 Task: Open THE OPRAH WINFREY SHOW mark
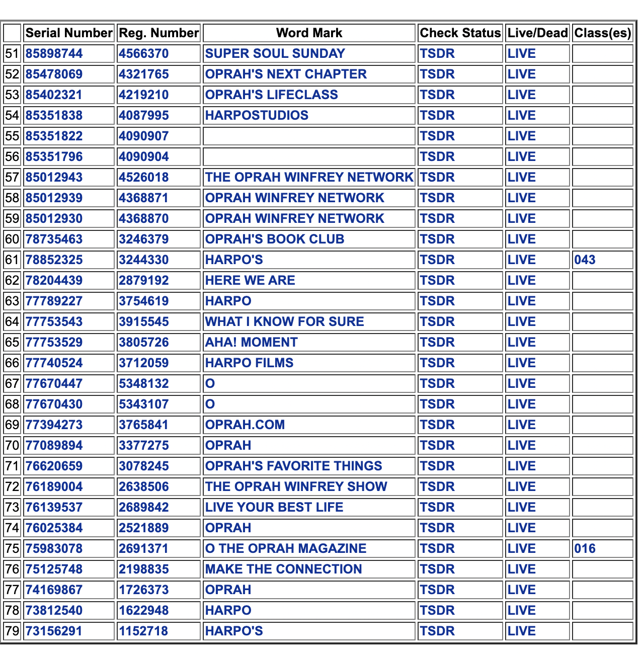pyautogui.click(x=296, y=487)
